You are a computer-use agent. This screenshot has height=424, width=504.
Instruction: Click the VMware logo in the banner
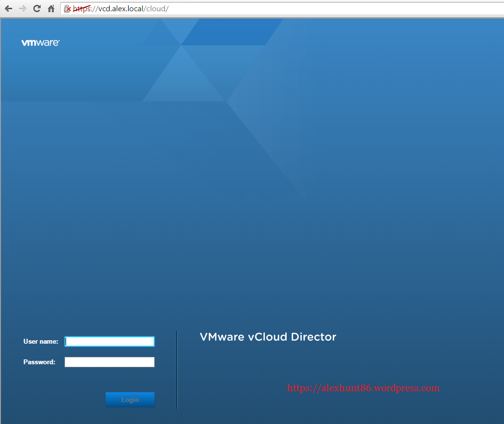pos(40,42)
